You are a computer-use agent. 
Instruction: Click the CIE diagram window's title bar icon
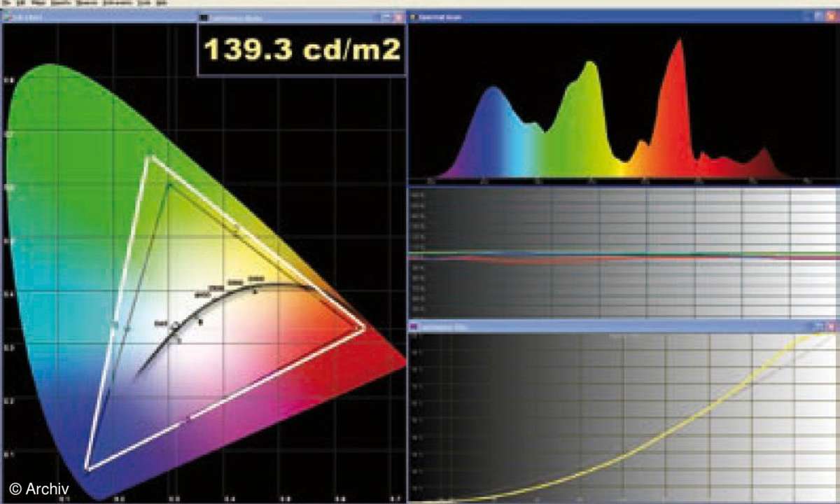(x=6, y=16)
